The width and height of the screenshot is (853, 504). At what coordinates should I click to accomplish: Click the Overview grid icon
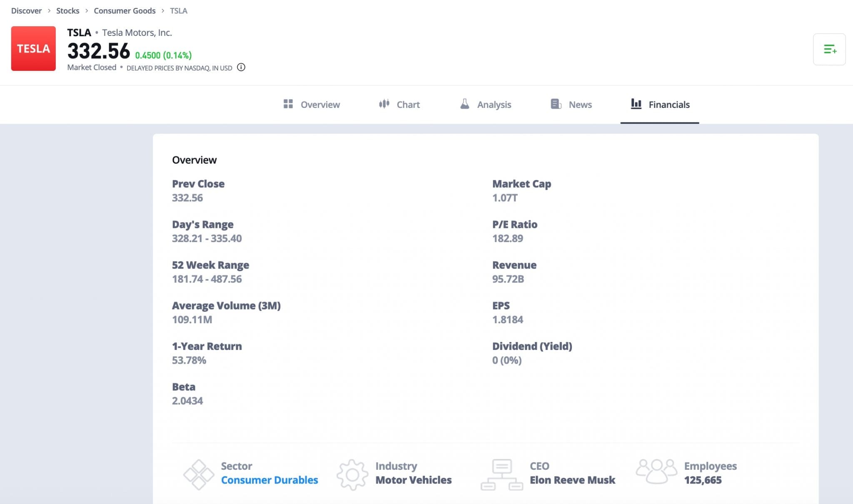pos(288,104)
